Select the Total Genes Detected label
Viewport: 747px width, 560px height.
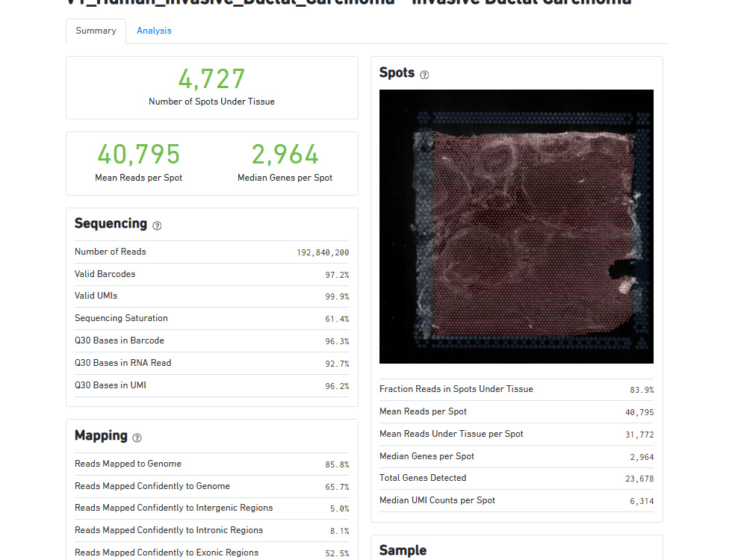[423, 478]
